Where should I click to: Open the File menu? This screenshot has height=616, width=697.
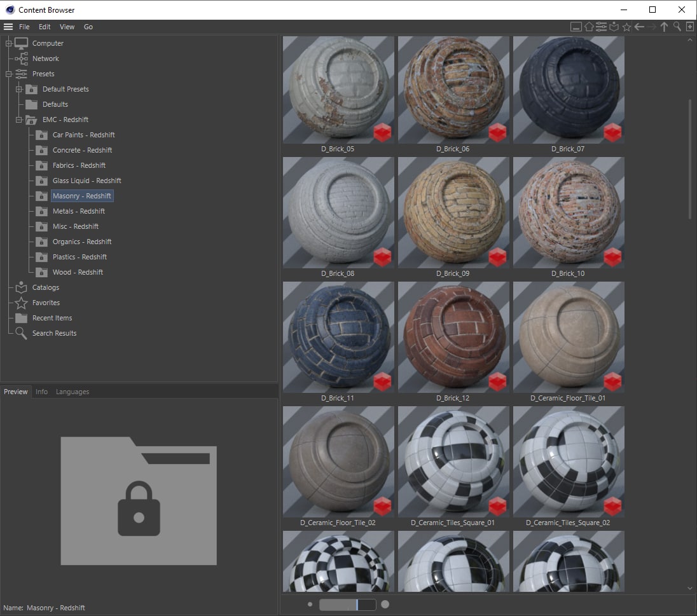[24, 27]
